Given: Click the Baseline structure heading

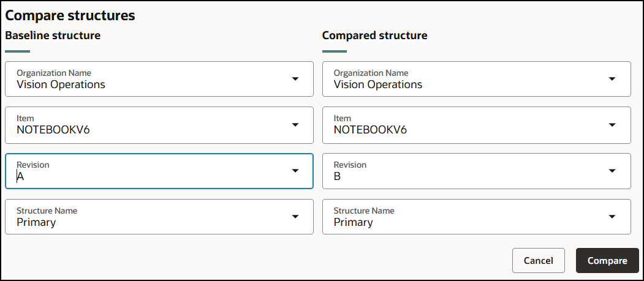Looking at the screenshot, I should (53, 36).
